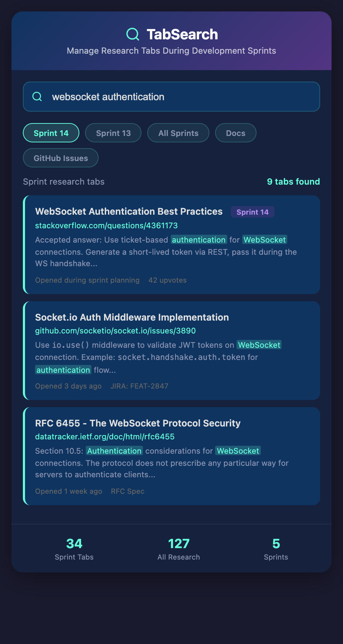Screen dimensions: 343x644
Task: Open RFC 6455 WebSocket Protocol Security result
Action: 138,423
